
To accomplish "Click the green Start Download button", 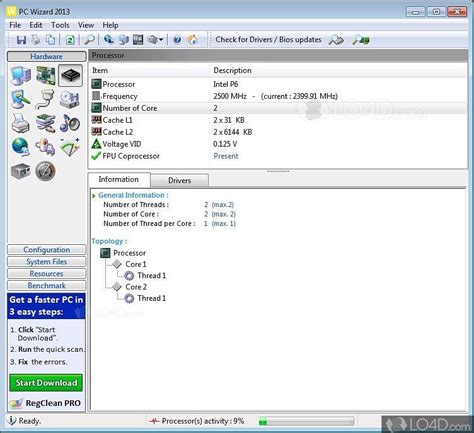I will [46, 383].
